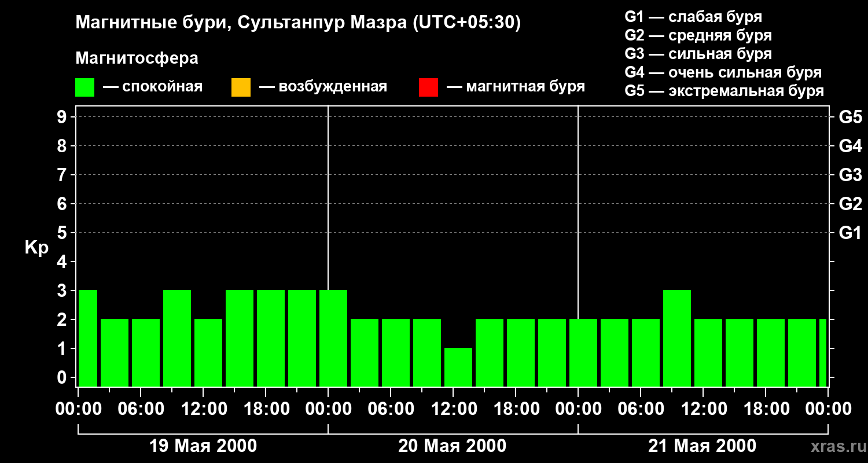Click the 06:00 time label of 20 May

(391, 409)
